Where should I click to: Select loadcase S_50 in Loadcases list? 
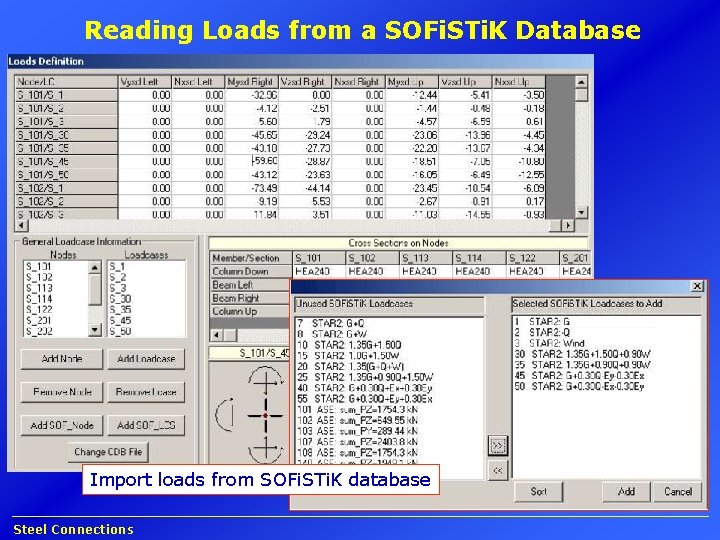[120, 331]
